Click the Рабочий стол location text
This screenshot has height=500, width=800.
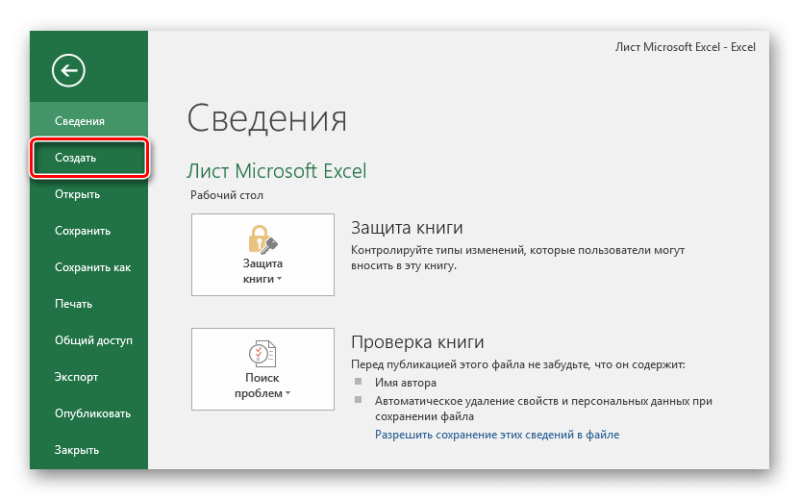point(227,195)
